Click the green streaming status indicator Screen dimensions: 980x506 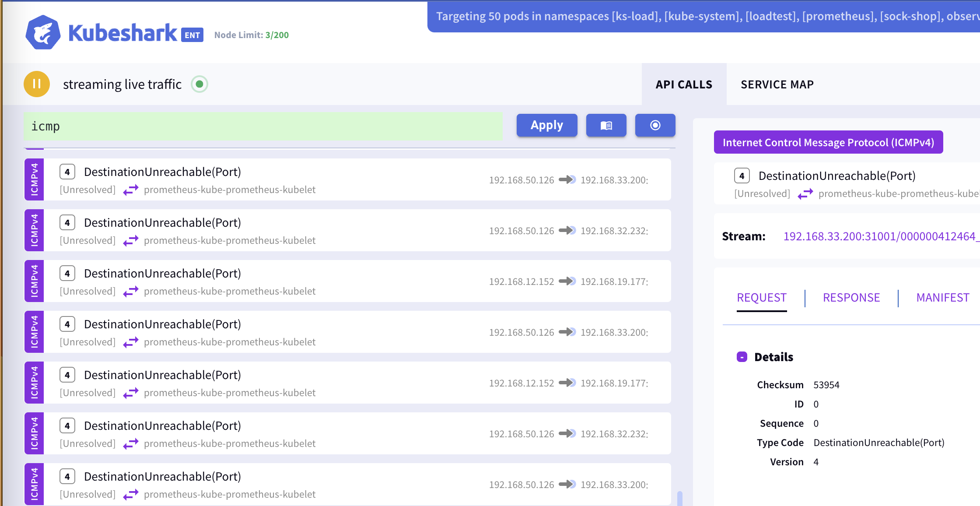point(199,84)
